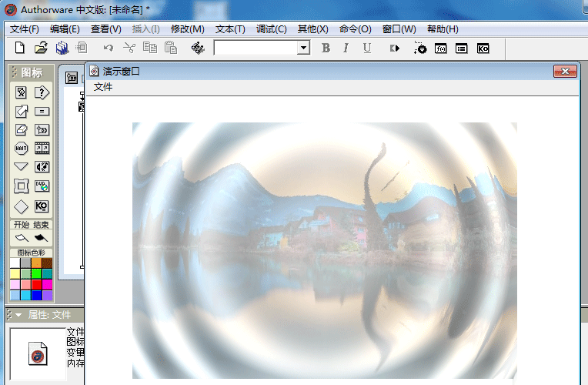The width and height of the screenshot is (588, 385).
Task: Select the Digital Movie icon
Action: point(42,149)
